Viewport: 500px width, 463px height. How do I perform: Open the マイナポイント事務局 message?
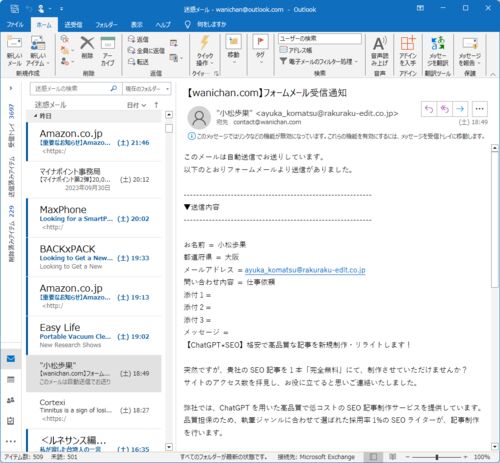94,180
